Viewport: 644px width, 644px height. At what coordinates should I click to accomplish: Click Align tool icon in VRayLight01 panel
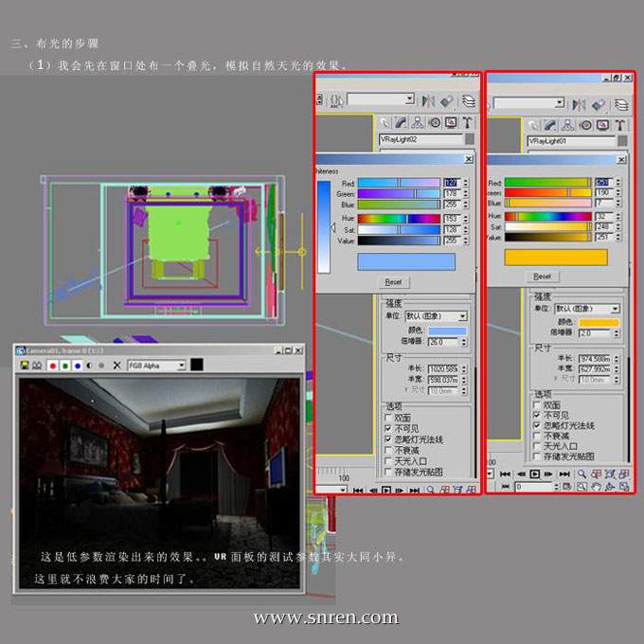coord(599,105)
